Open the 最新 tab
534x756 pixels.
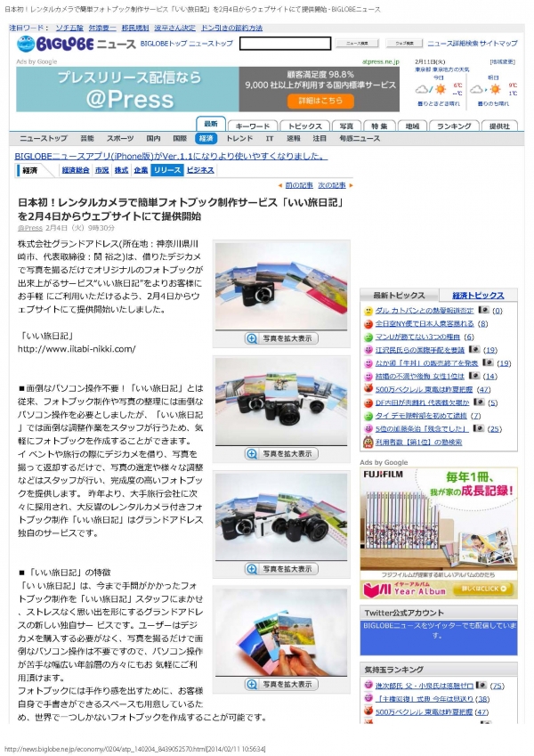(x=211, y=124)
